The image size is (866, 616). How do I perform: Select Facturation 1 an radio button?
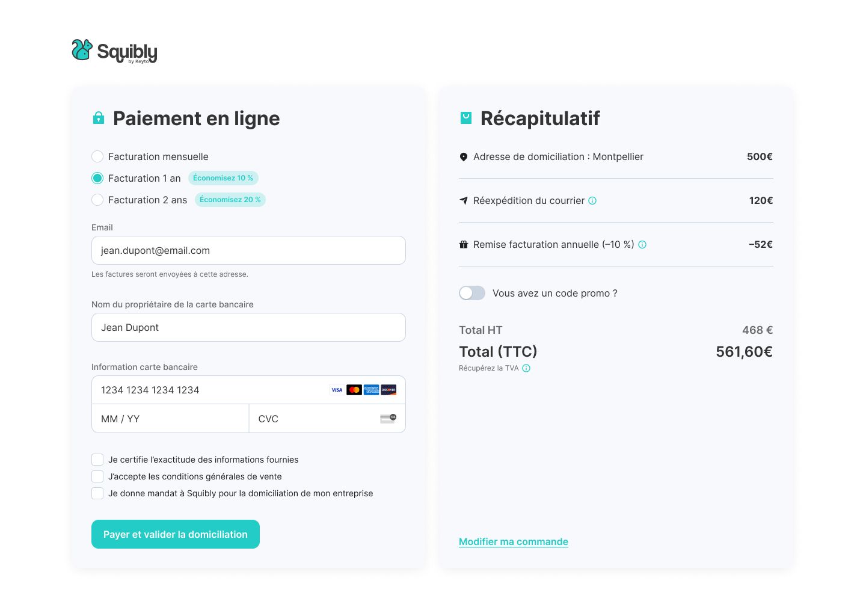97,178
